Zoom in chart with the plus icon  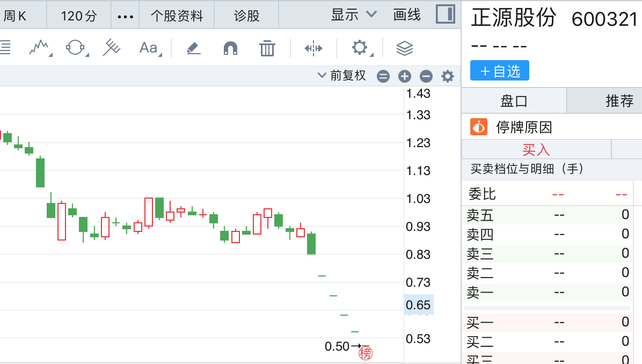click(x=404, y=76)
